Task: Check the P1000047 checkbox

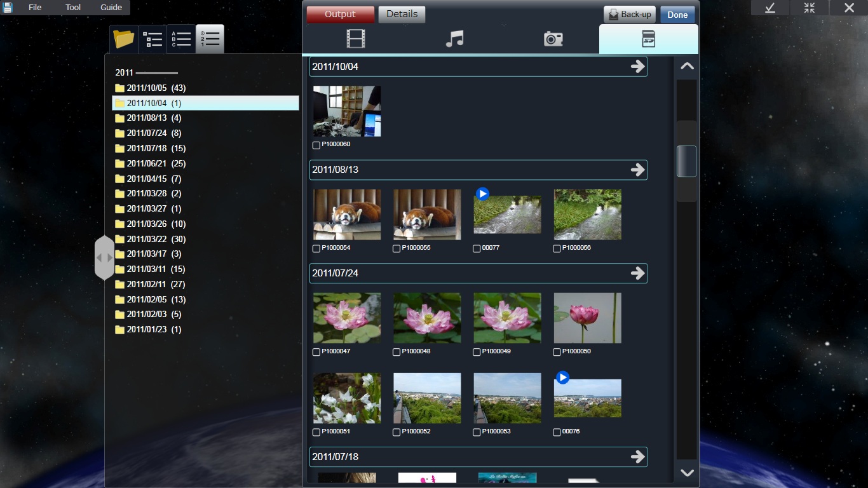Action: click(316, 352)
